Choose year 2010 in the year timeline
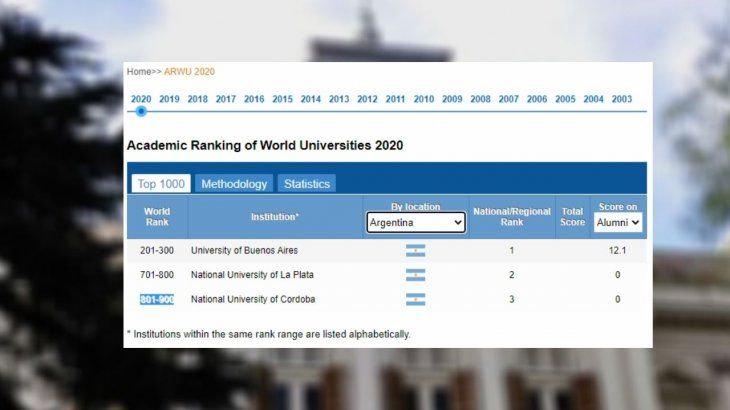730x410 pixels. 424,99
